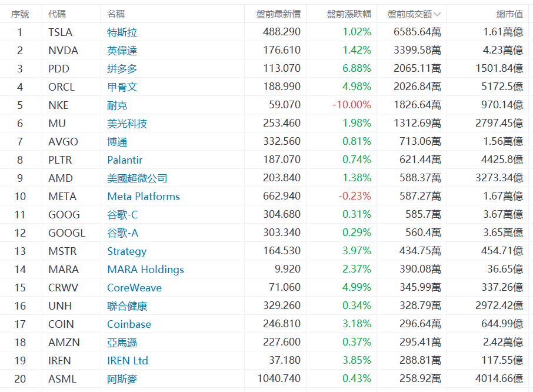Click the 盤前最新價 column header

pyautogui.click(x=278, y=14)
